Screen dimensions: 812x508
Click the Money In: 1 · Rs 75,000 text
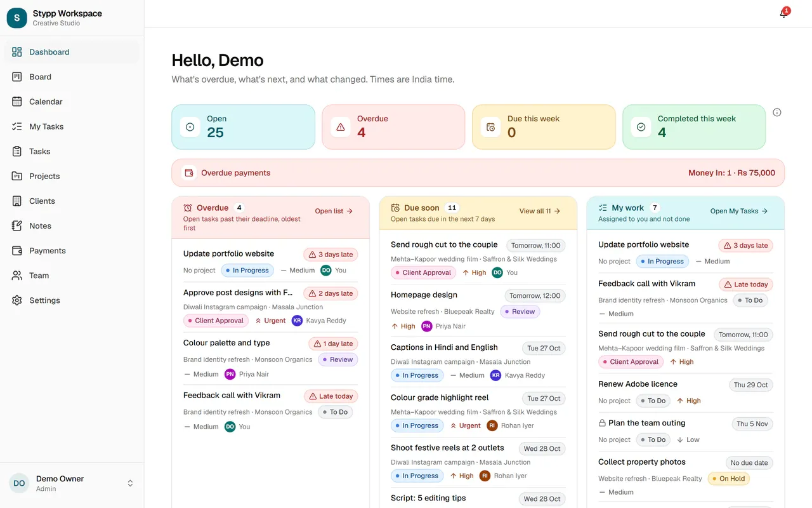(x=731, y=173)
